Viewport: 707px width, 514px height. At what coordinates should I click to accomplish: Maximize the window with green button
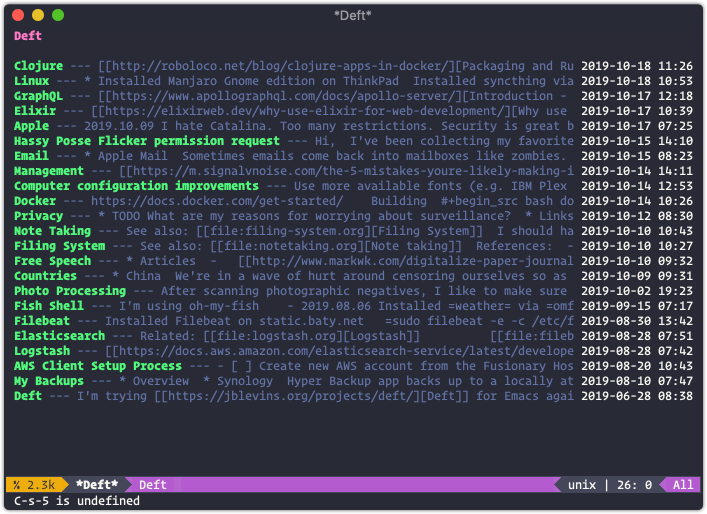coord(58,15)
